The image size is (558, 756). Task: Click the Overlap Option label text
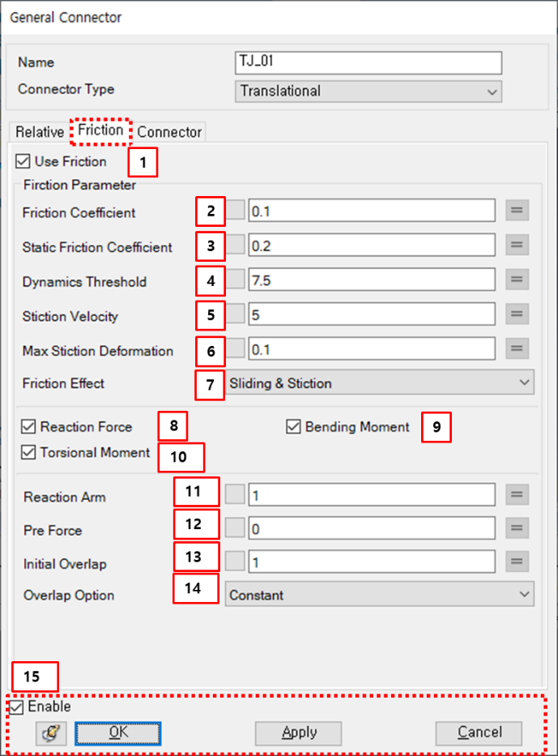69,596
